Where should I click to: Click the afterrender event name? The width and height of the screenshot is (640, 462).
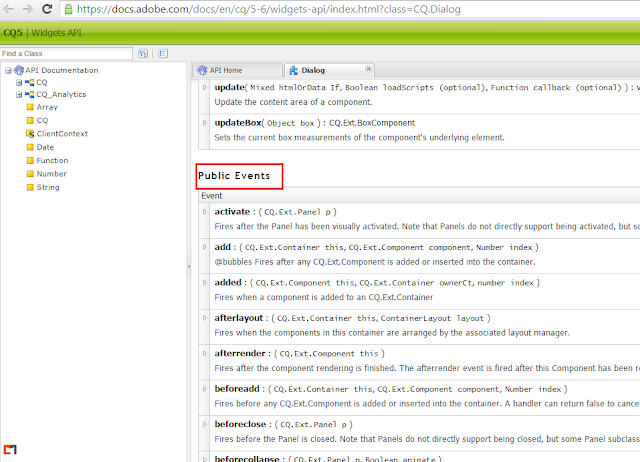click(240, 353)
